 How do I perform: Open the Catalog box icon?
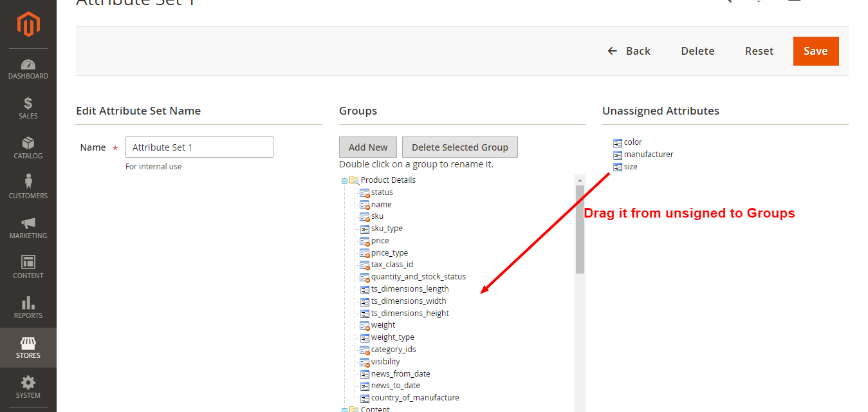tap(28, 144)
